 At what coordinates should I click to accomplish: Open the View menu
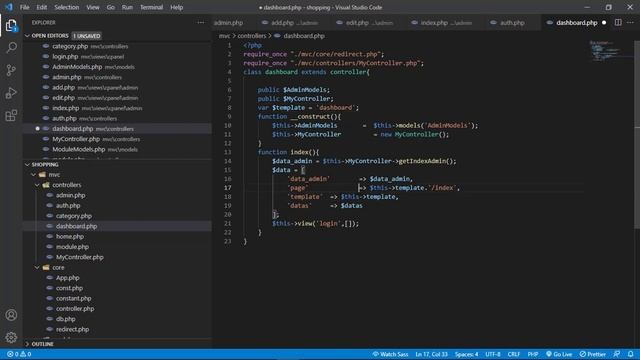(93, 7)
